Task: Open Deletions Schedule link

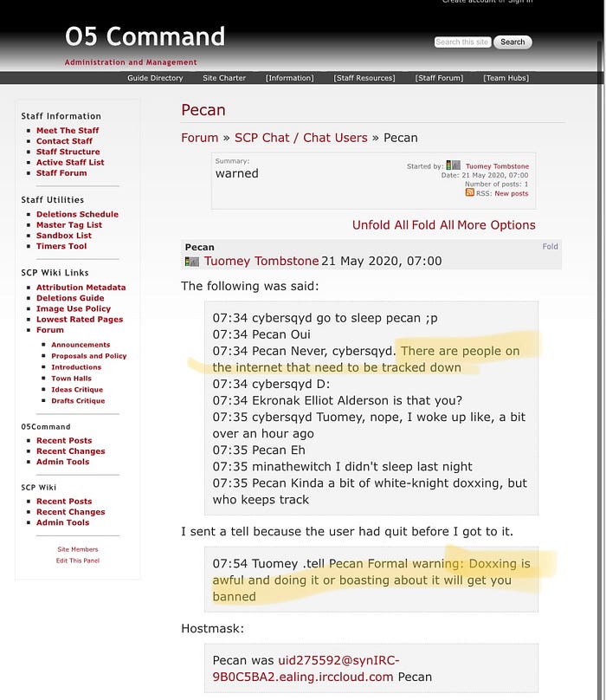Action: 77,214
